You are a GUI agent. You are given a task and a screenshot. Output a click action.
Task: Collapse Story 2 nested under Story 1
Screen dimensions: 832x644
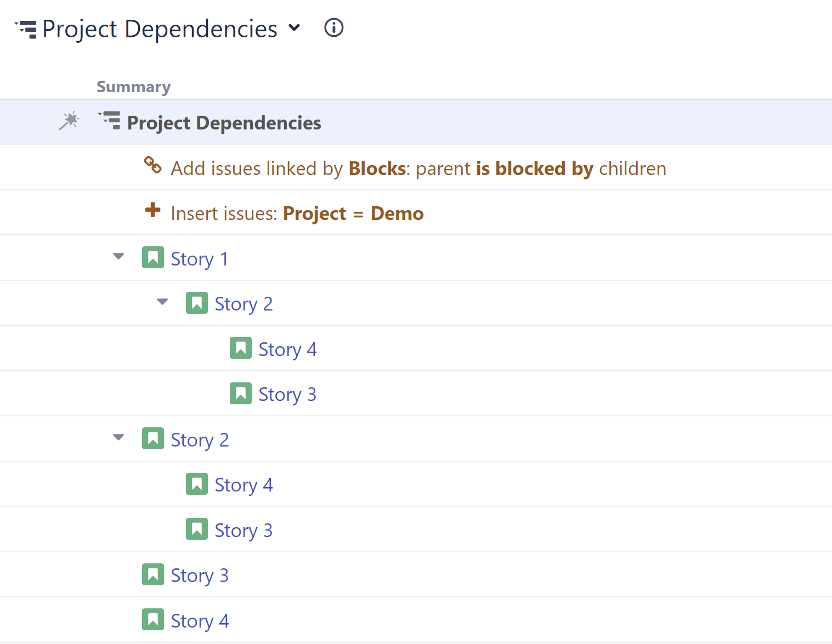coord(162,302)
